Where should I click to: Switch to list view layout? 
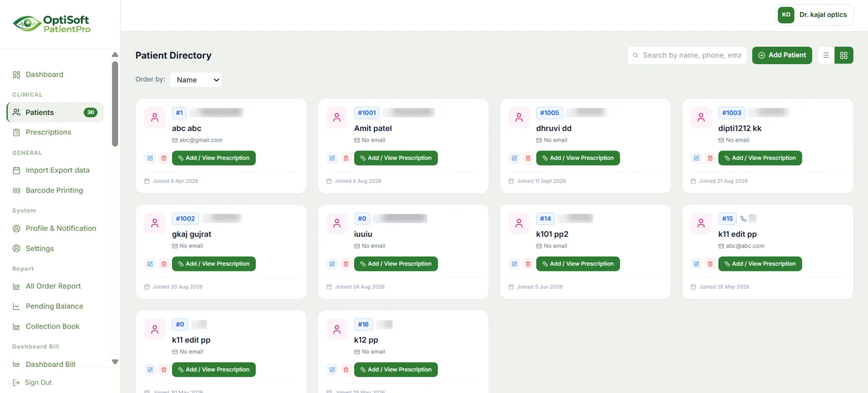826,55
